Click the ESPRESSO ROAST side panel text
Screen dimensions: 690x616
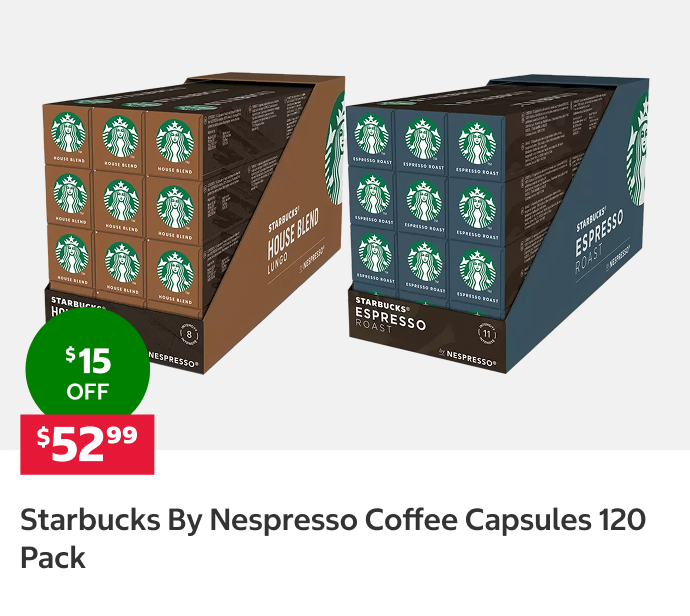pos(599,241)
